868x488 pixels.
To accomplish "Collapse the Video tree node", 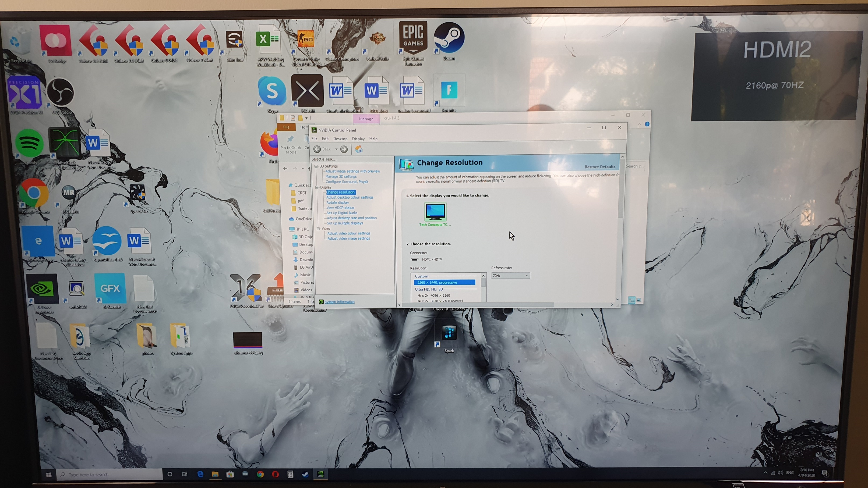I will coord(318,229).
